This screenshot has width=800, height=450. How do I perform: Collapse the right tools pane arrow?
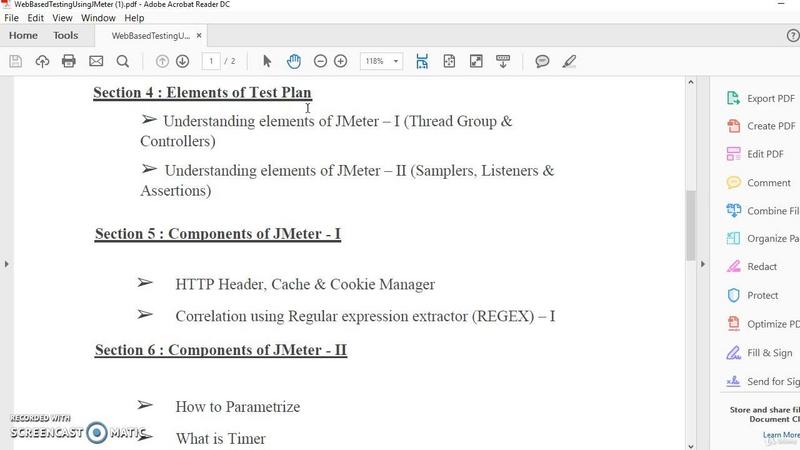click(x=703, y=264)
